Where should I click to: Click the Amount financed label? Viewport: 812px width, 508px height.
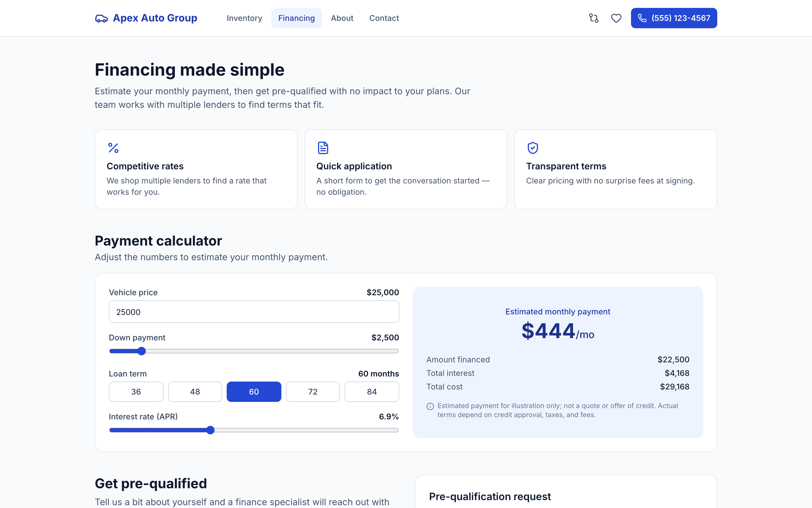(458, 360)
